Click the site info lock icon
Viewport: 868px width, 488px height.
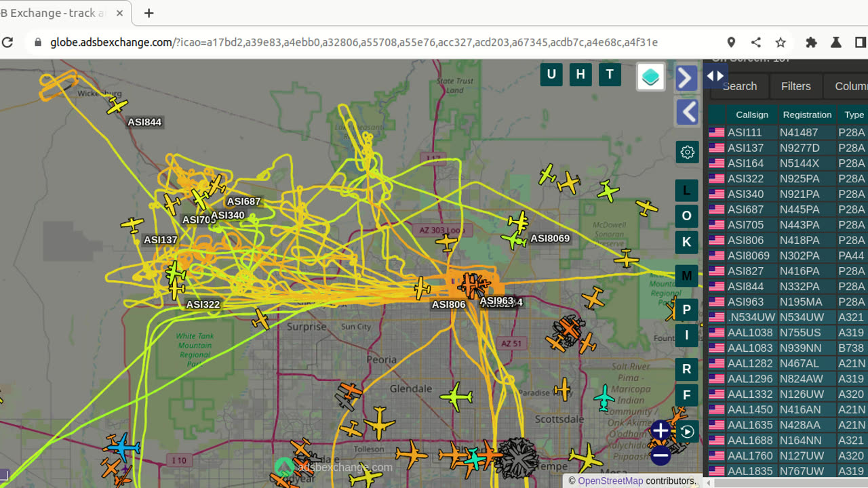click(37, 42)
